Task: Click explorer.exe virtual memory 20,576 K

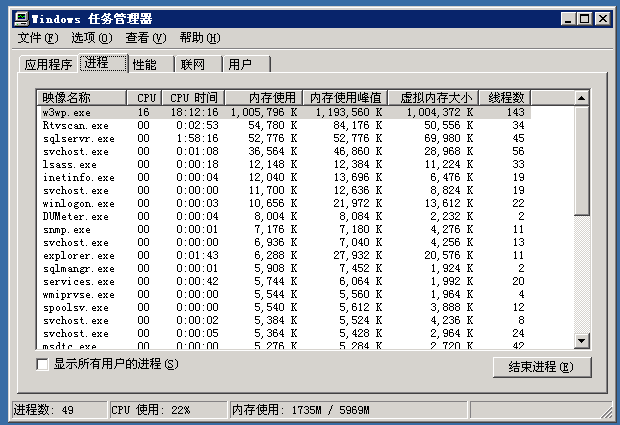Action: pyautogui.click(x=449, y=256)
